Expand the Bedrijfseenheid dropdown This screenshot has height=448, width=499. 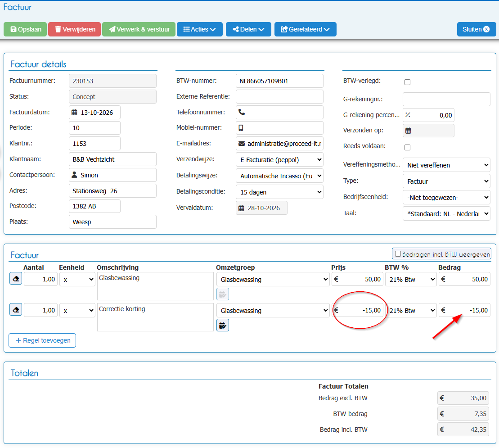[446, 197]
